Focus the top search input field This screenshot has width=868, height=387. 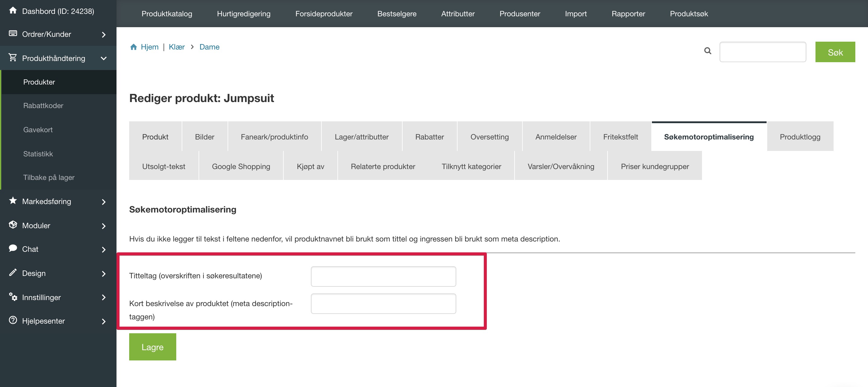click(x=763, y=52)
